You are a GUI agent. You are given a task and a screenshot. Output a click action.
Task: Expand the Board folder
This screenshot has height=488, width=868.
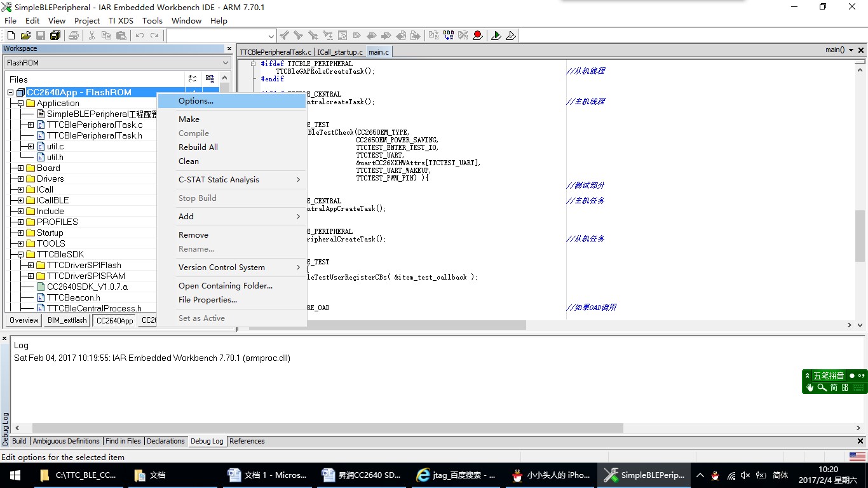click(20, 168)
